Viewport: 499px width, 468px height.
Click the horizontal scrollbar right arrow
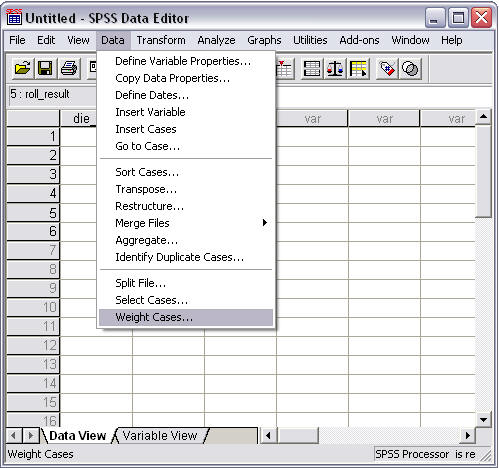[x=468, y=436]
